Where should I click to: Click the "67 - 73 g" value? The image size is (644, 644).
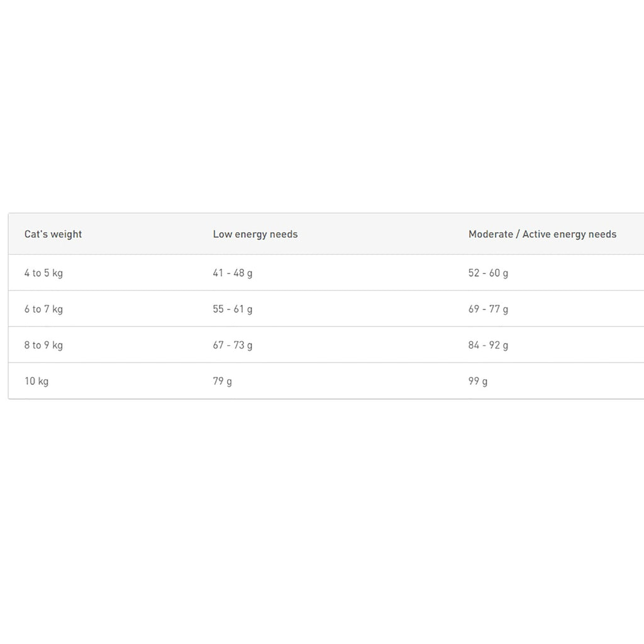point(233,345)
